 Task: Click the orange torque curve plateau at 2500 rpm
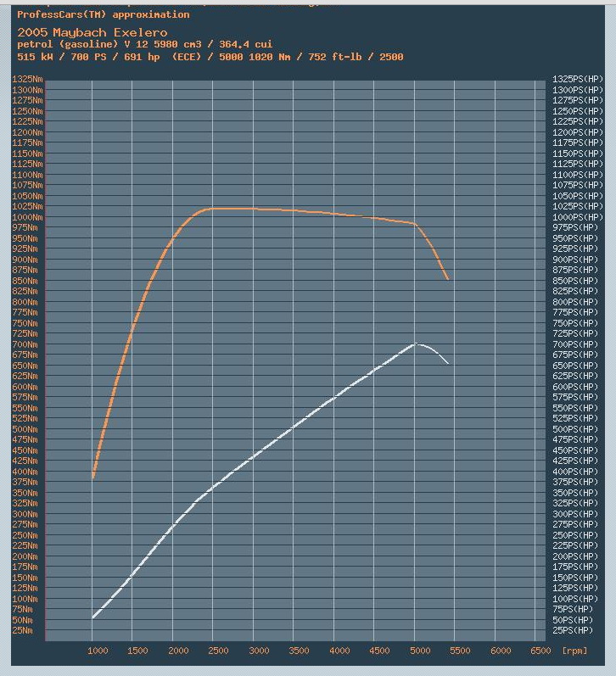point(214,208)
